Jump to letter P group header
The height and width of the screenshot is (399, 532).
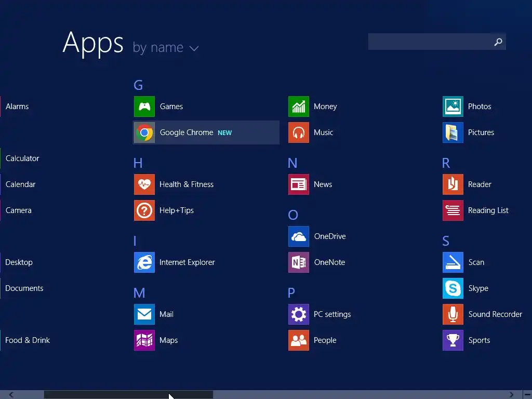point(291,292)
